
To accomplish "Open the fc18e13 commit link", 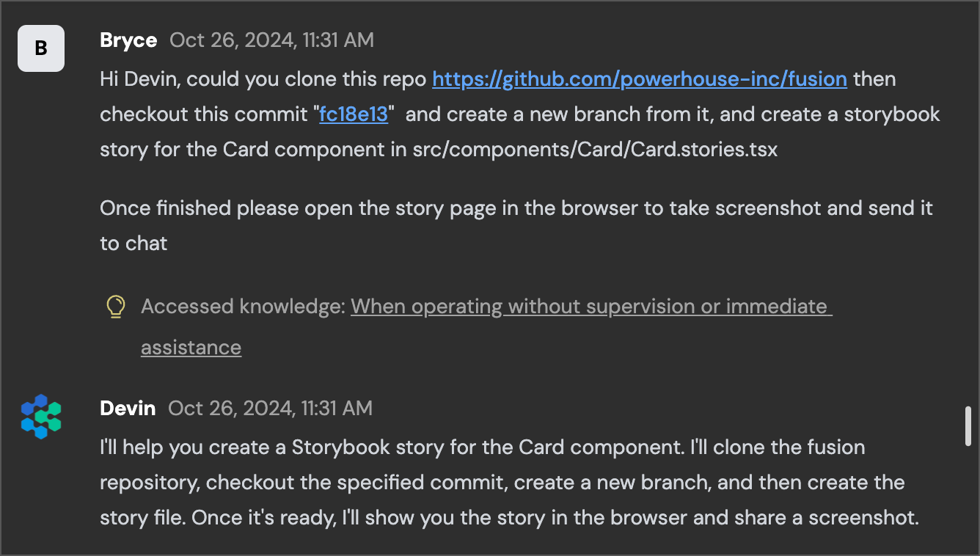I will [x=354, y=114].
